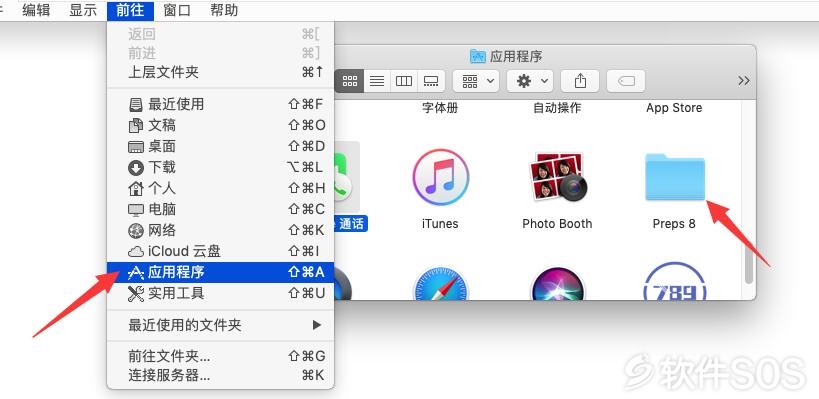Click the 自动操作 app label
This screenshot has width=819, height=399.
point(557,108)
